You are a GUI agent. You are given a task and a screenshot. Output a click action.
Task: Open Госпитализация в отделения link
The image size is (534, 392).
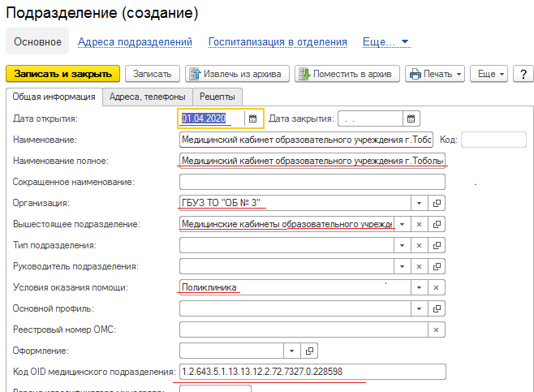tap(278, 41)
